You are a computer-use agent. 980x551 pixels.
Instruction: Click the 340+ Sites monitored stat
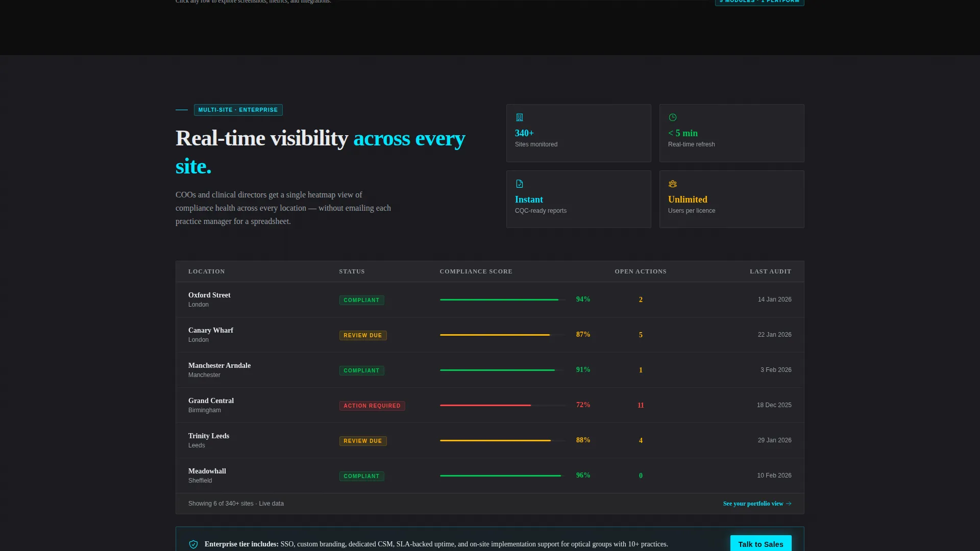tap(578, 133)
